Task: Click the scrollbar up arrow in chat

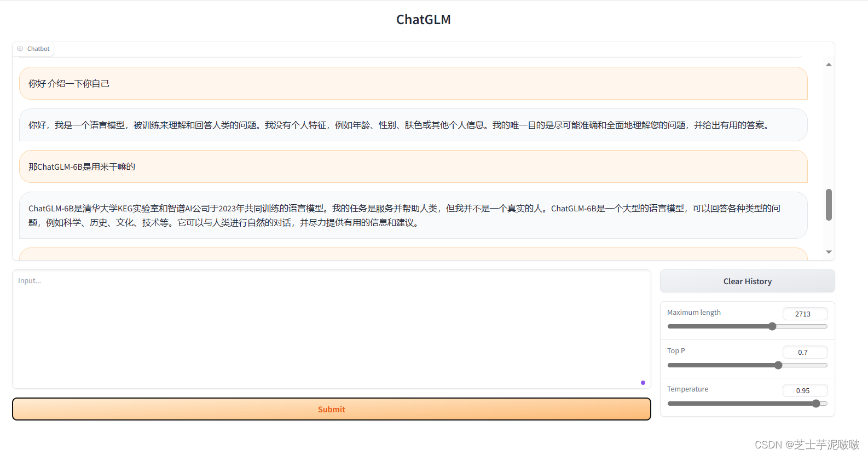Action: tap(829, 65)
